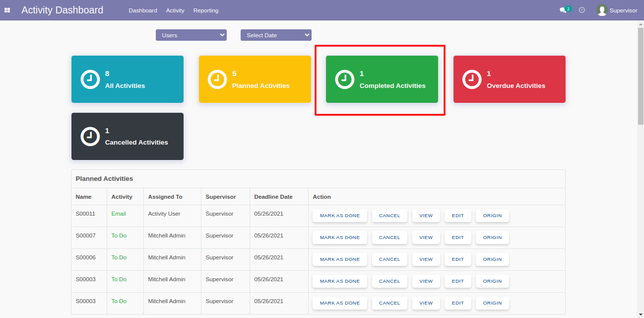Image resolution: width=644 pixels, height=318 pixels.
Task: Click the clock icon on Cancelled Activities card
Action: pos(90,136)
